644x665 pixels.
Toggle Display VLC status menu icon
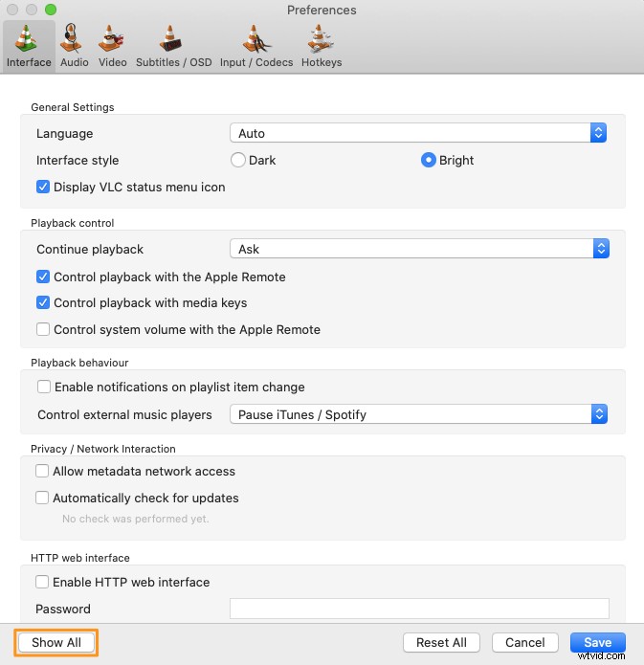pos(43,187)
